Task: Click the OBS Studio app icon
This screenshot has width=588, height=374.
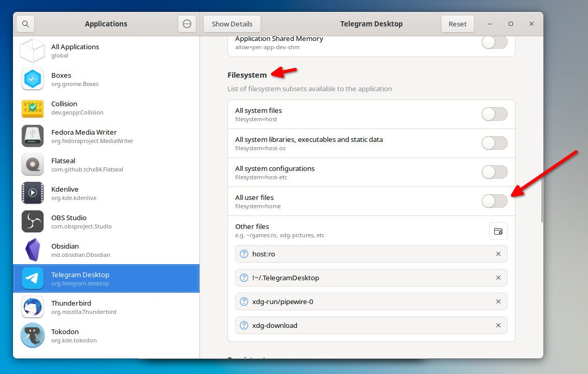Action: pyautogui.click(x=33, y=222)
